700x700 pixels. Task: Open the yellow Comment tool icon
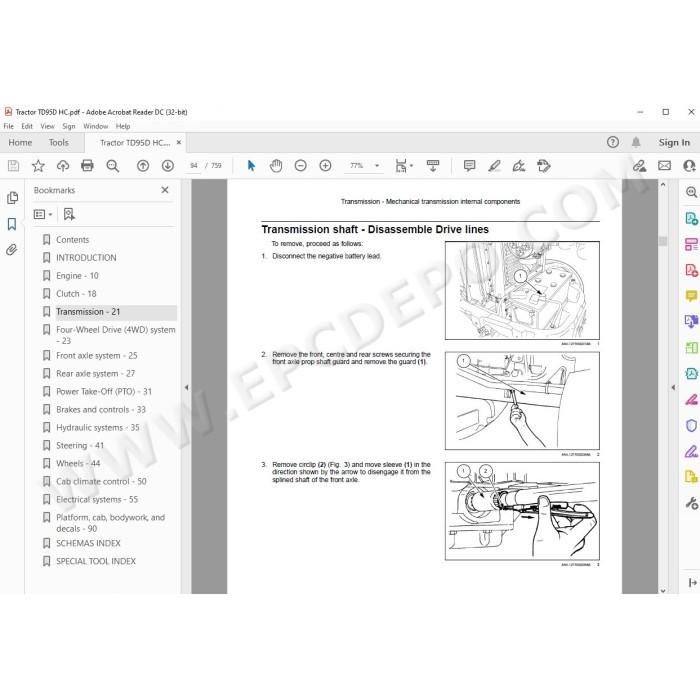click(691, 296)
